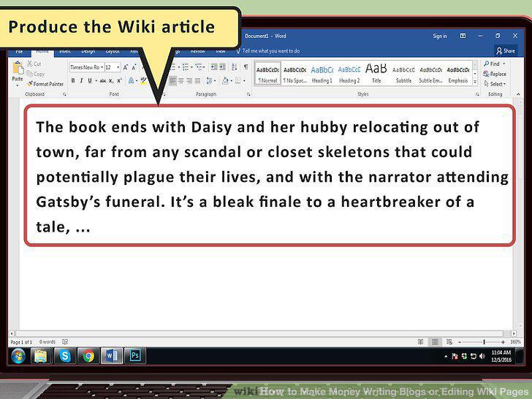The width and height of the screenshot is (532, 399).
Task: Shrink font size with the smaller A icon
Action: pos(134,67)
